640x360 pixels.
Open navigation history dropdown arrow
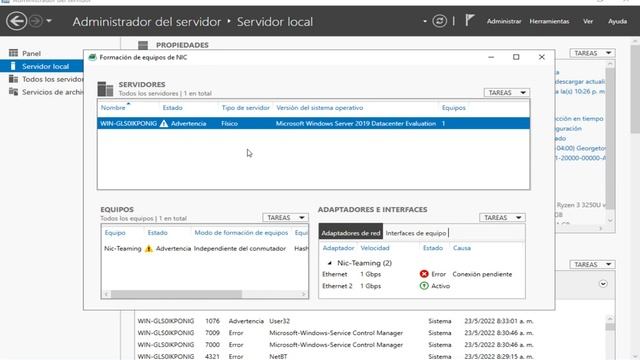49,21
